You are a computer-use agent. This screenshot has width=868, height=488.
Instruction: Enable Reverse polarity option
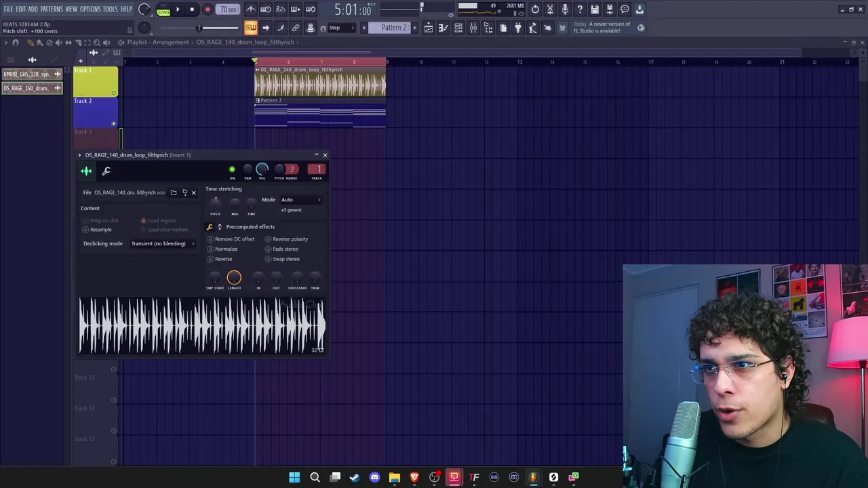coord(286,239)
